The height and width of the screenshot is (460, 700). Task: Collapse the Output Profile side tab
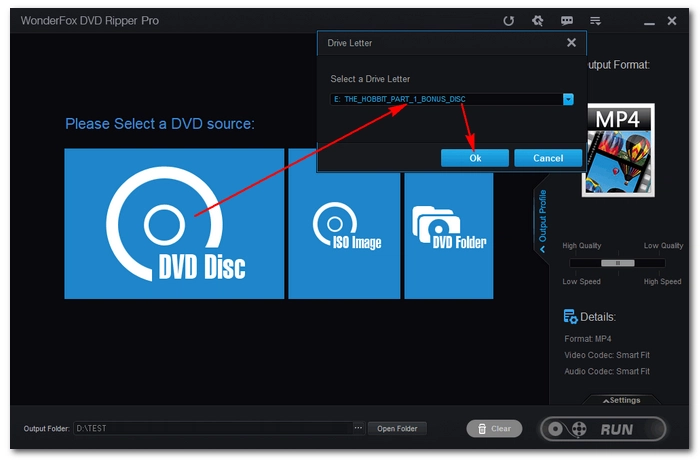coord(542,221)
